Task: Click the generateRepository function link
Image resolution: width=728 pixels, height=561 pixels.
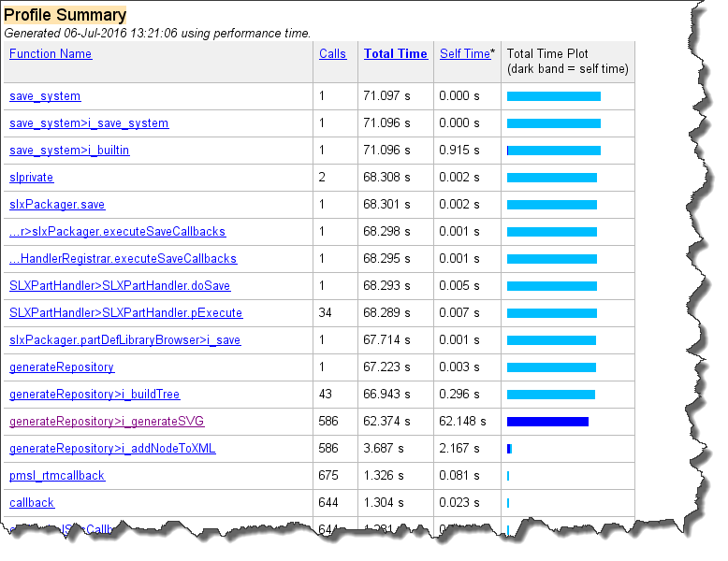Action: click(x=62, y=367)
